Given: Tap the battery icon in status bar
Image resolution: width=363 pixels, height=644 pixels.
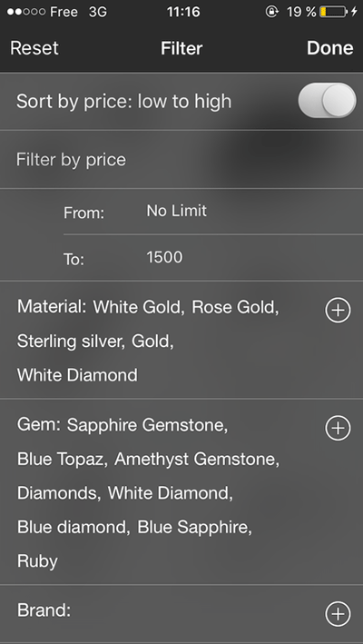Looking at the screenshot, I should point(333,12).
